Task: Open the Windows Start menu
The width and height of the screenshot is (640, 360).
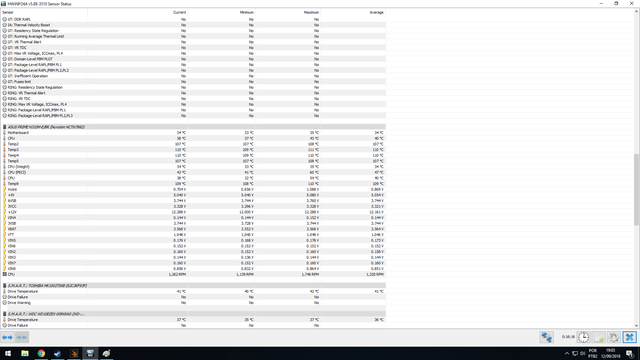Action: pyautogui.click(x=8, y=353)
